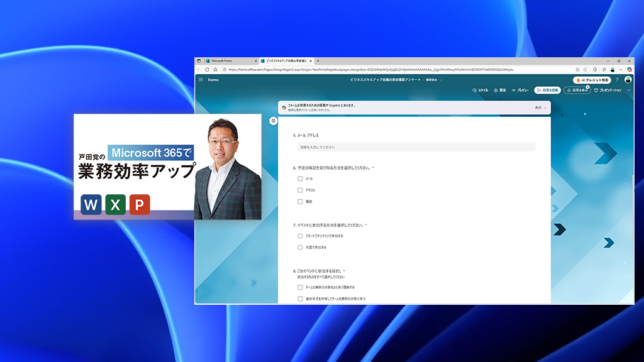The height and width of the screenshot is (362, 644).
Task: Check the メール delivery option
Action: tap(300, 179)
